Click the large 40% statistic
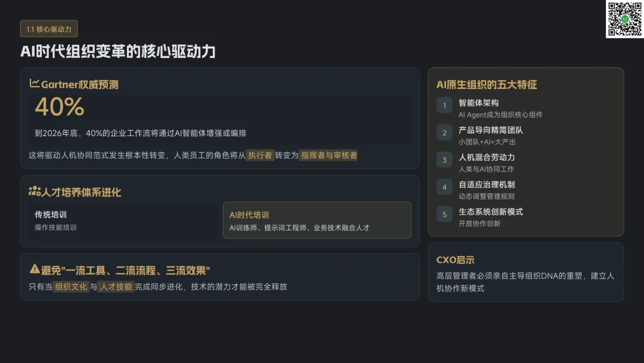The image size is (644, 363). pyautogui.click(x=60, y=107)
